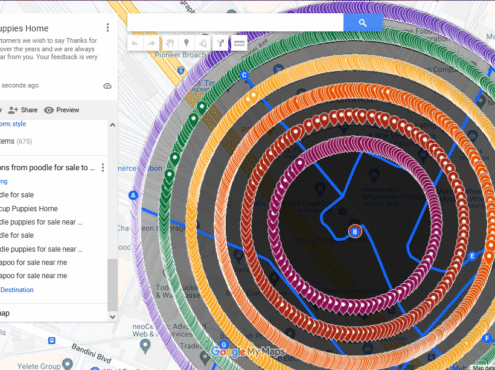Click the down arrow on the layer scrollbar
Screen dimensions: 495x370
(113, 317)
